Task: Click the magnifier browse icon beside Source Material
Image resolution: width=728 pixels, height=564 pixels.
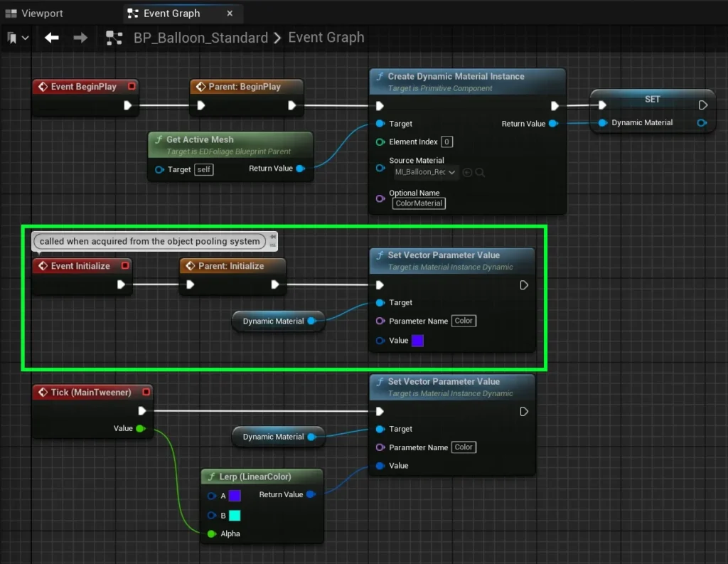Action: point(481,172)
